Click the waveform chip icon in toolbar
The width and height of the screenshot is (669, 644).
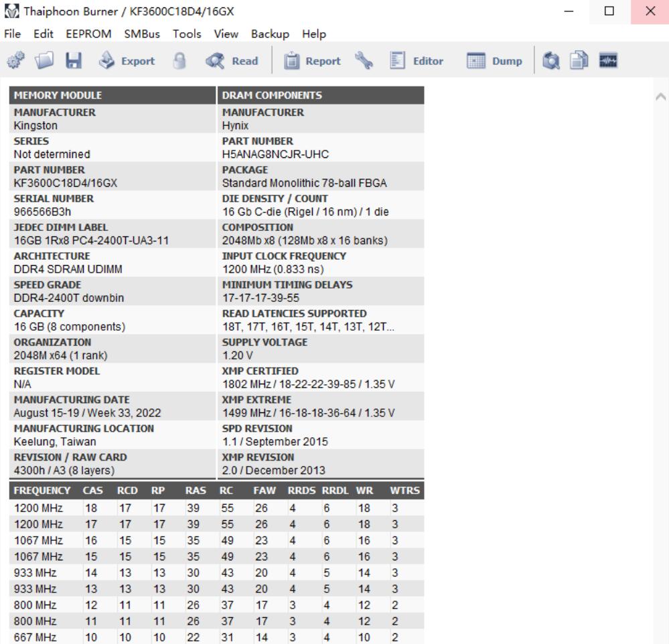click(x=609, y=61)
